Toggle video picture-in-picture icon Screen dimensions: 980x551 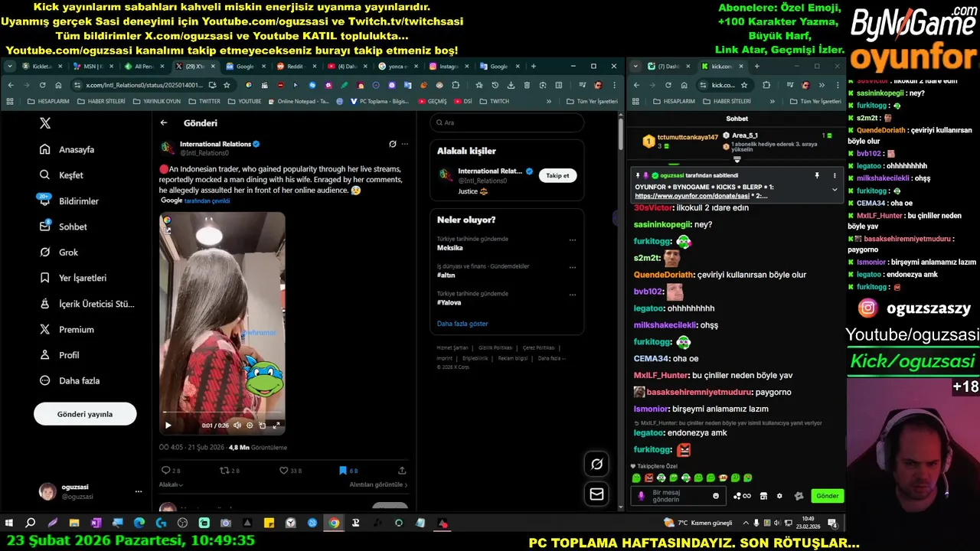[x=263, y=425]
